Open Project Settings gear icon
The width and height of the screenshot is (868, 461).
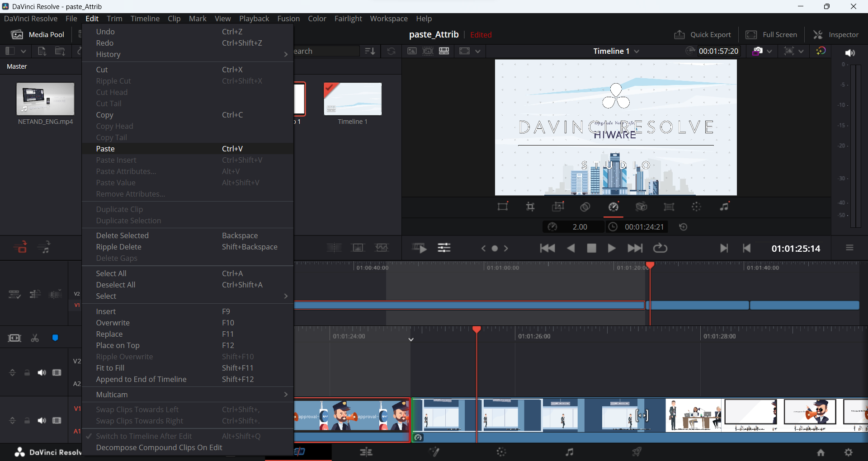pos(849,452)
